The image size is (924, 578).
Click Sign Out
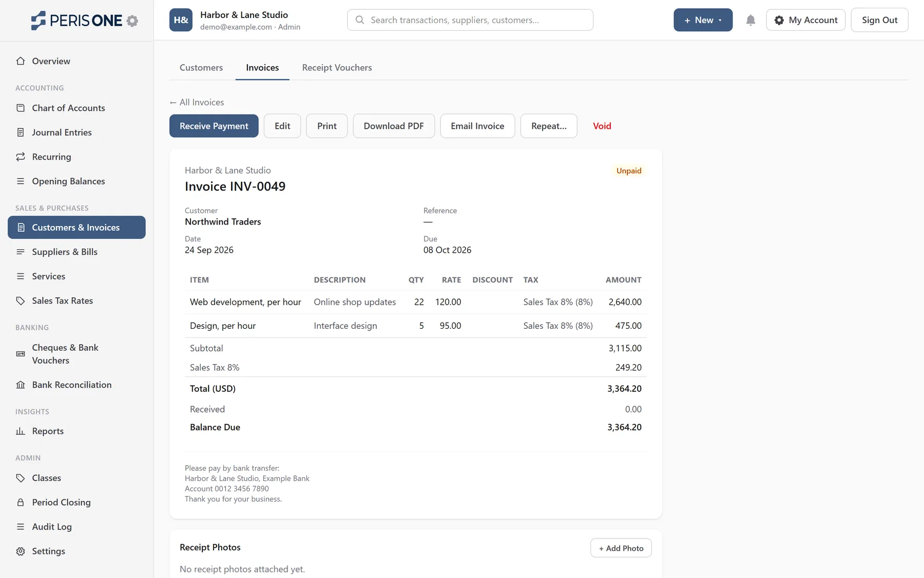[879, 20]
